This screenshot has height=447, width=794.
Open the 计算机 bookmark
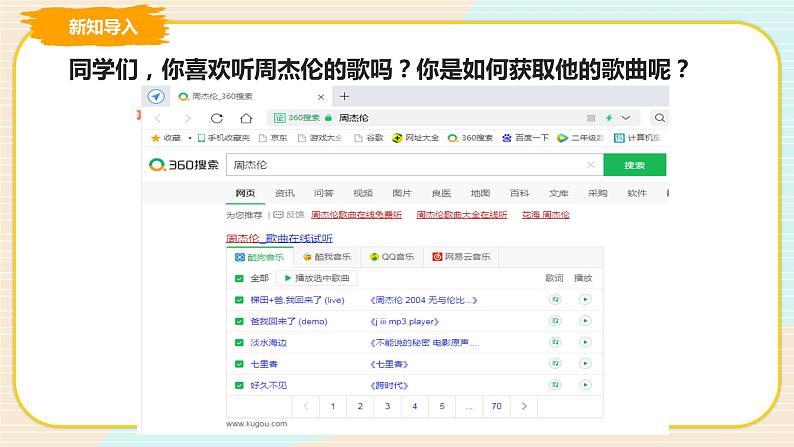pos(637,138)
